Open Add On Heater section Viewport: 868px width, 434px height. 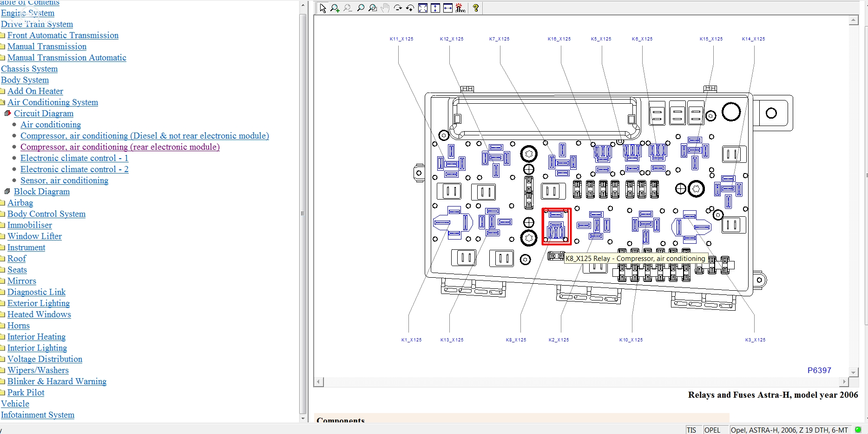pyautogui.click(x=35, y=91)
